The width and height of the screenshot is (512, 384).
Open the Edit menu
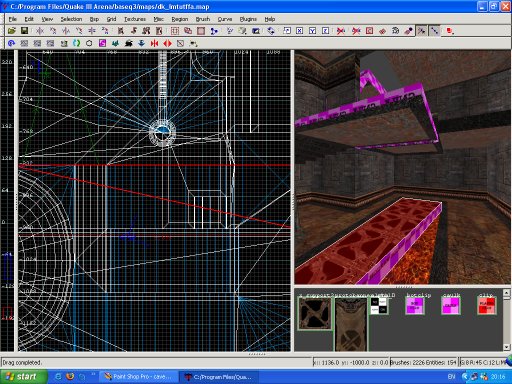tap(29, 19)
